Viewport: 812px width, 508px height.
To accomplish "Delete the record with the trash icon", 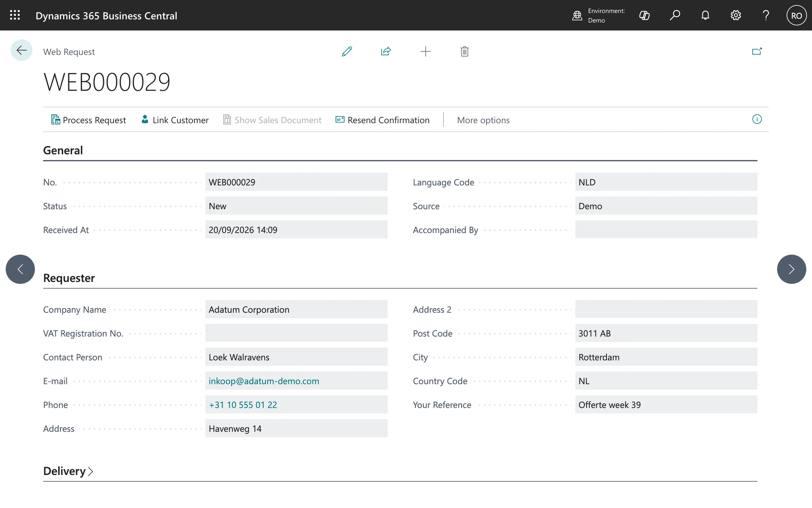I will tap(464, 51).
